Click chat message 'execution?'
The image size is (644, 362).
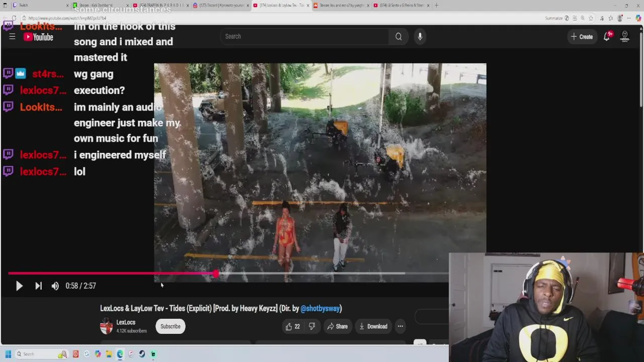point(99,90)
